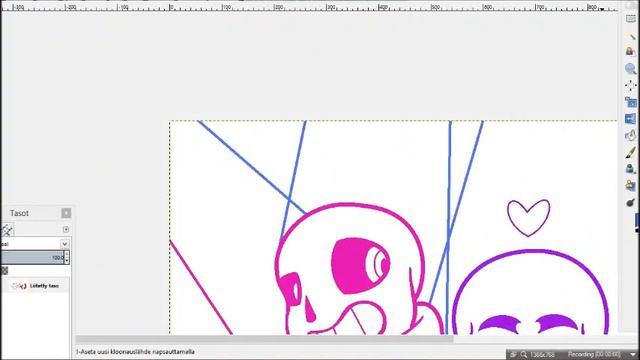Click the layer opacity slider showing 100.0
Screen dimensions: 640x360
32,258
